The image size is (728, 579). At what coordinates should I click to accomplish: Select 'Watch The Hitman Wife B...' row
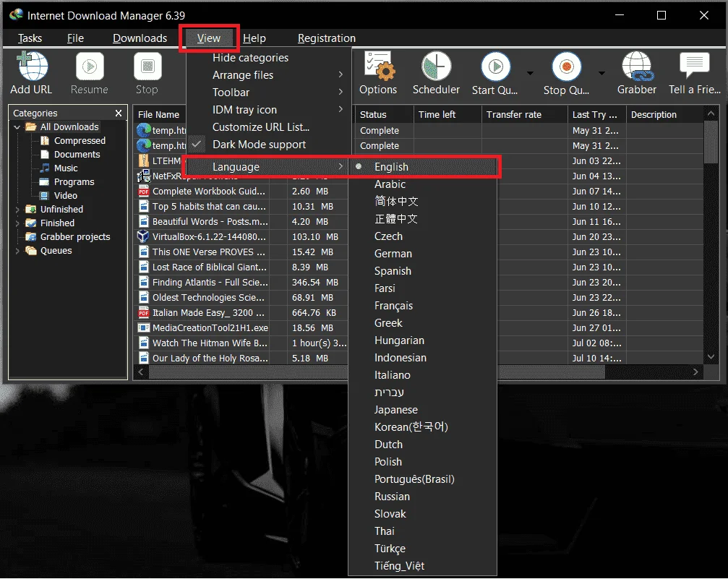coord(241,343)
